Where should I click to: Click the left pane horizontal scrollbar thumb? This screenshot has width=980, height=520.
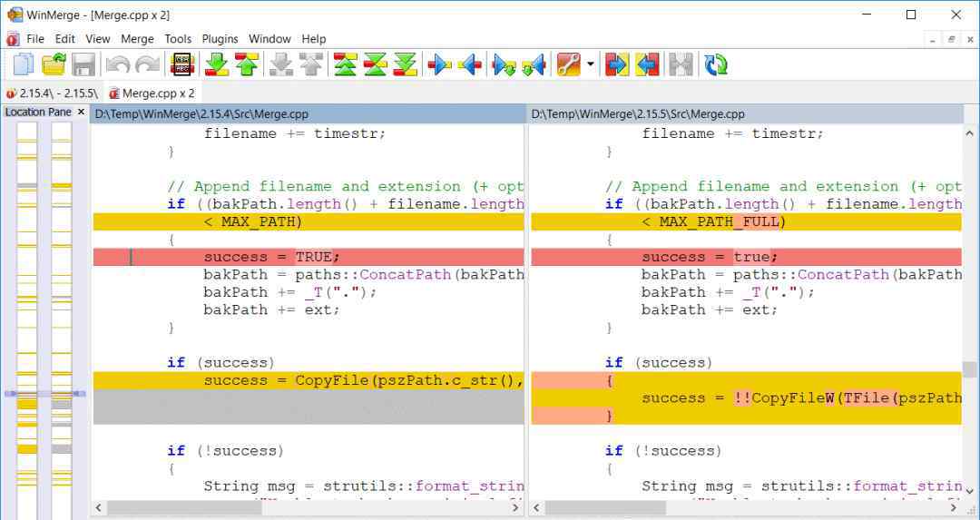click(x=184, y=508)
